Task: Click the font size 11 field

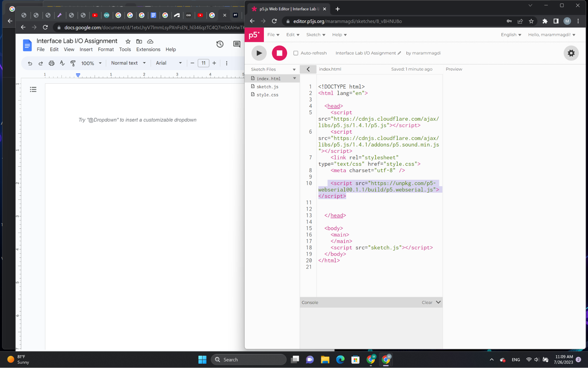Action: click(x=203, y=63)
